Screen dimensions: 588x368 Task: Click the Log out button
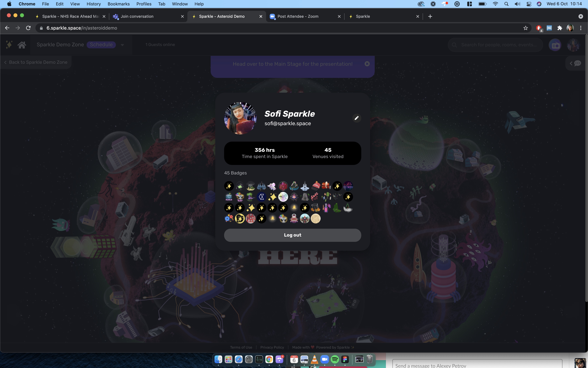pos(293,235)
